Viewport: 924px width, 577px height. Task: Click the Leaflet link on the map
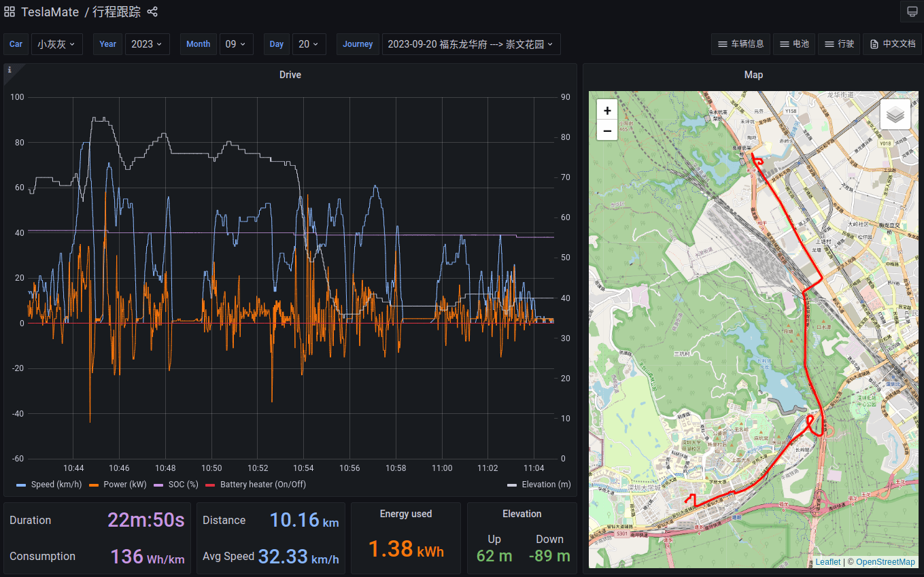(x=827, y=562)
